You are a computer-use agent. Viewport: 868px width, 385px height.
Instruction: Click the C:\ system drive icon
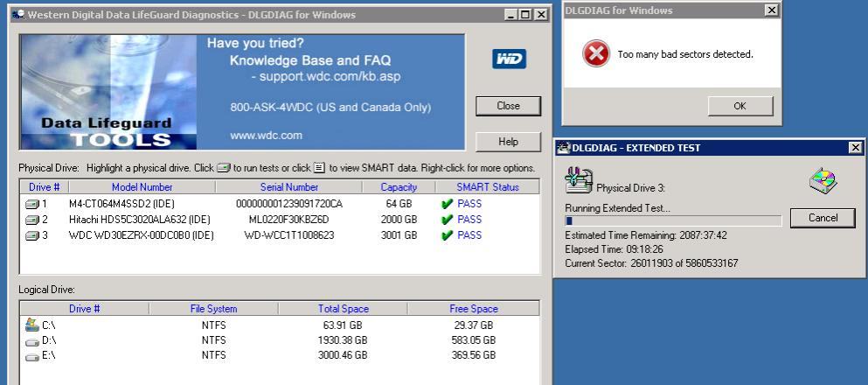pos(32,325)
